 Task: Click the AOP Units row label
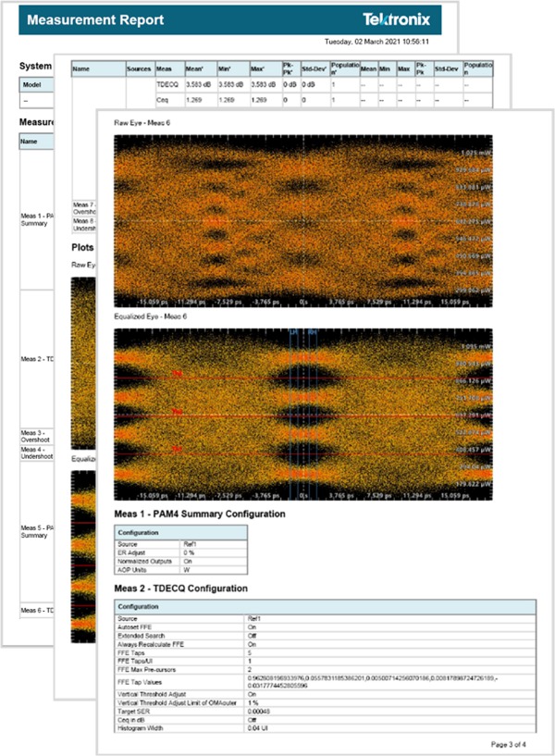click(x=132, y=570)
